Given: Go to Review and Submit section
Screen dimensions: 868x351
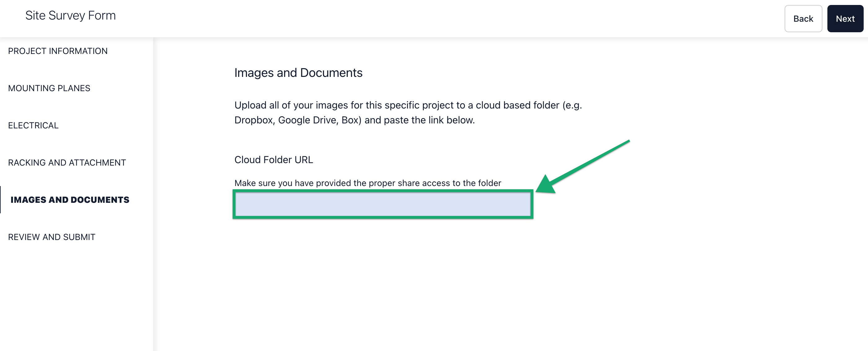Looking at the screenshot, I should click(51, 237).
